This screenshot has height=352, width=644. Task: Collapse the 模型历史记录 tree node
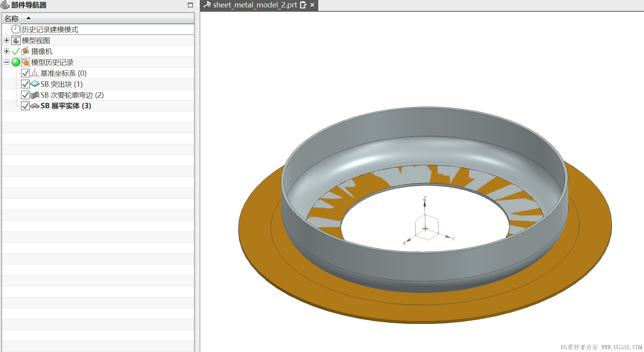point(7,62)
